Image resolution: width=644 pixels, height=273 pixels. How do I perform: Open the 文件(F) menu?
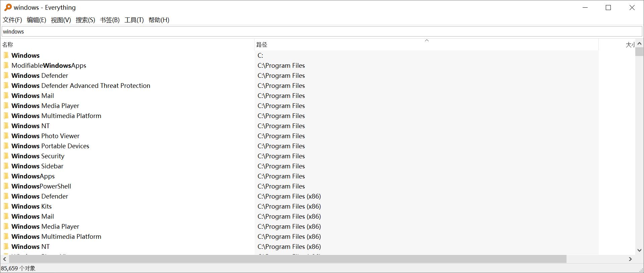(x=12, y=20)
